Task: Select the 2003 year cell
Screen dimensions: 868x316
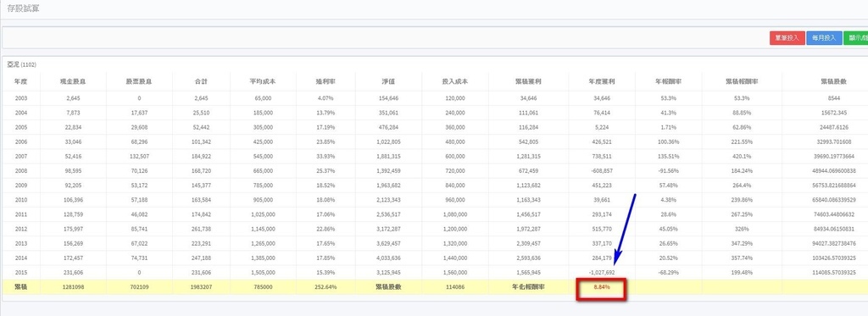Action: click(x=21, y=98)
